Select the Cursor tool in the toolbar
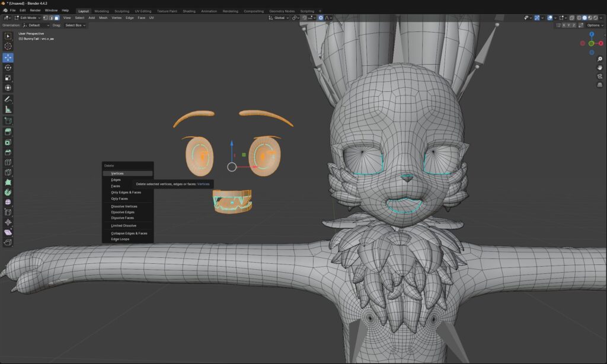This screenshot has height=364, width=607. click(8, 46)
